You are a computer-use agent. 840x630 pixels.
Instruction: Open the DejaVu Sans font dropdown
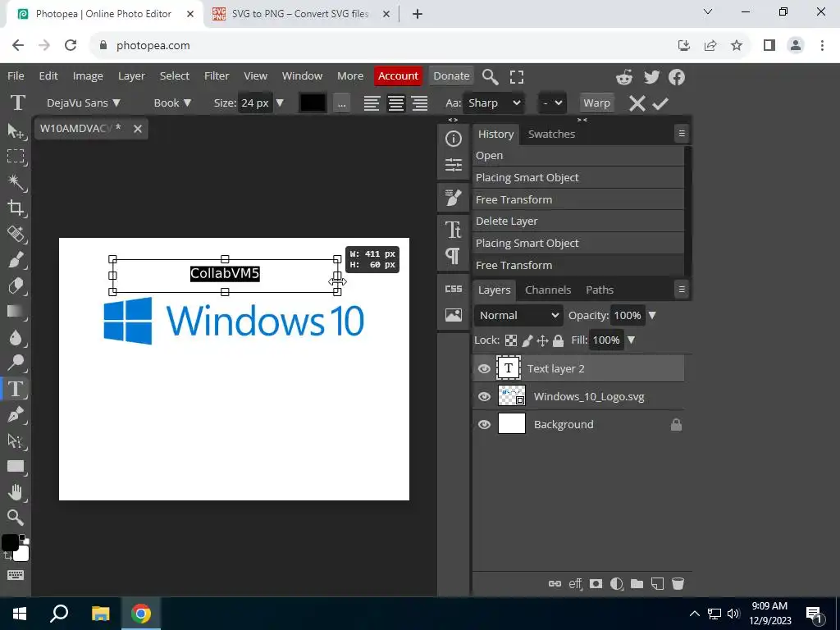point(84,103)
